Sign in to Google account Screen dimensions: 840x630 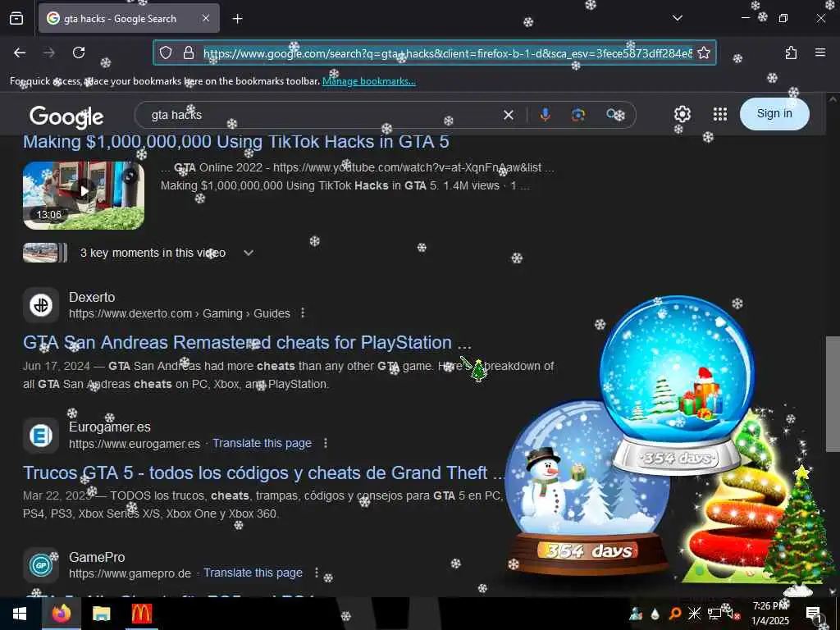(x=774, y=113)
